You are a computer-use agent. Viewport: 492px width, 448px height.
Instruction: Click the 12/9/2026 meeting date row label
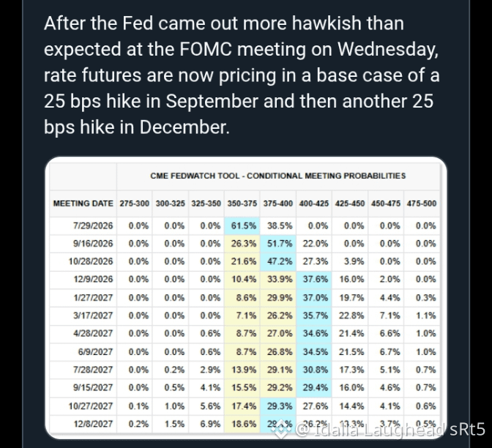93,279
